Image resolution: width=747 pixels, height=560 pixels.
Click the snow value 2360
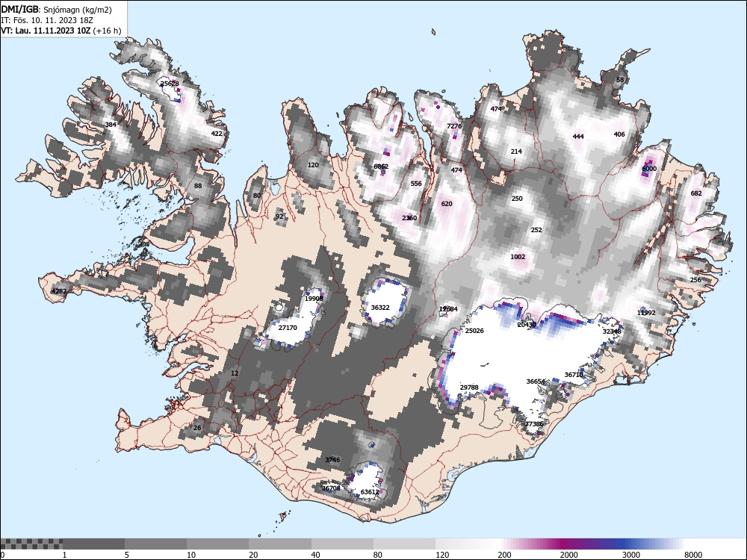409,217
